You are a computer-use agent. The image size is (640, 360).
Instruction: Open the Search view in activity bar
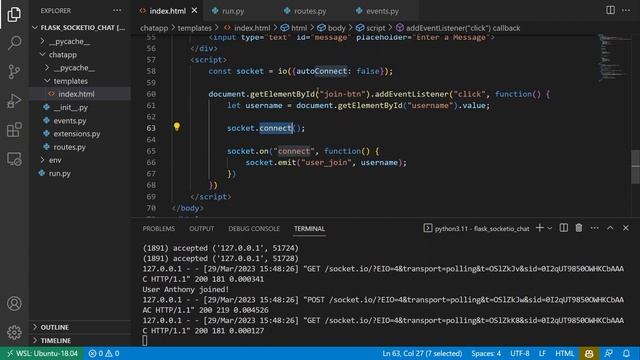point(14,43)
